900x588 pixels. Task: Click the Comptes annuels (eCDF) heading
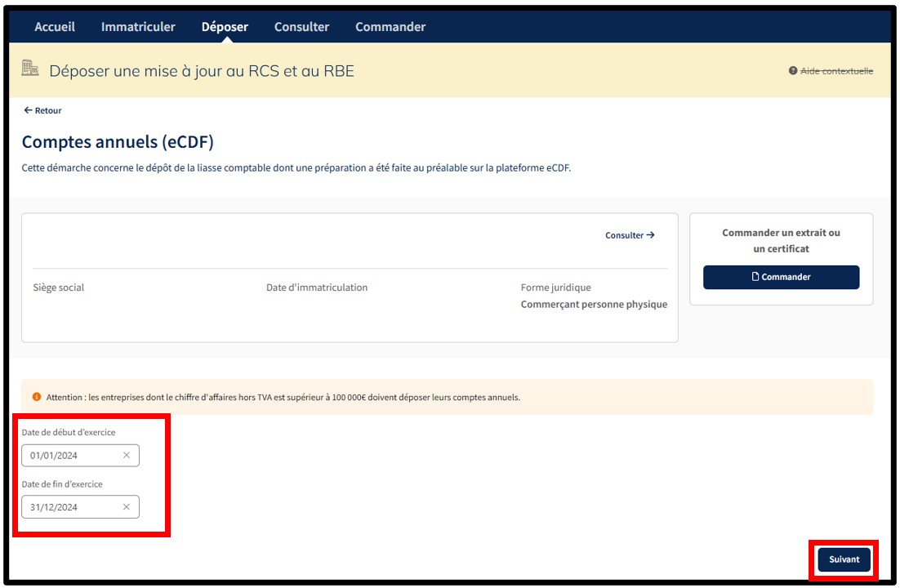point(118,142)
